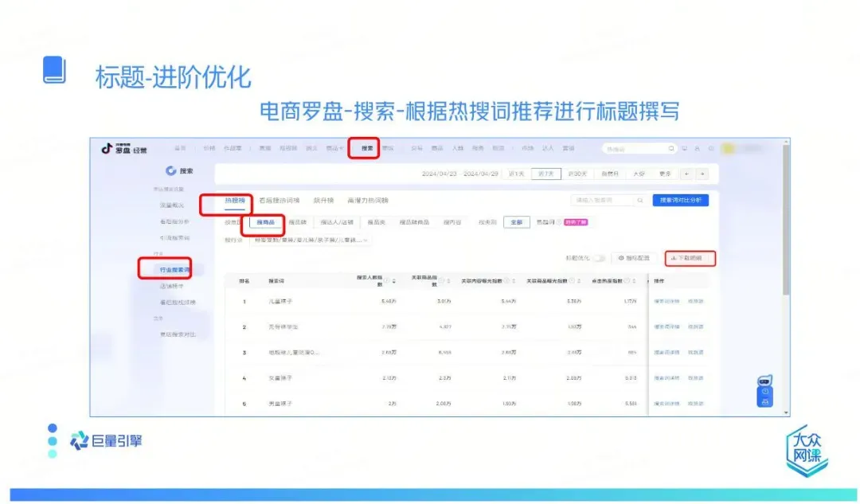
Task: Go to the previous date range with the left arrow
Action: point(686,174)
